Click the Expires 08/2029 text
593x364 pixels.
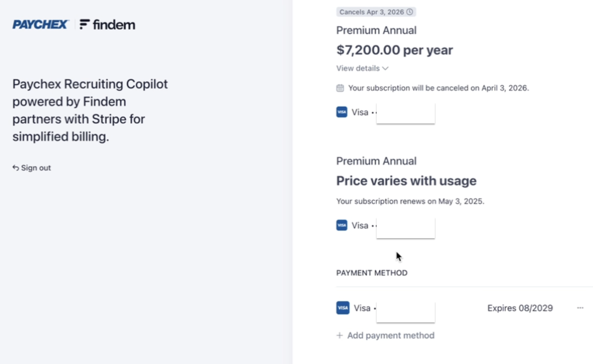(x=520, y=308)
